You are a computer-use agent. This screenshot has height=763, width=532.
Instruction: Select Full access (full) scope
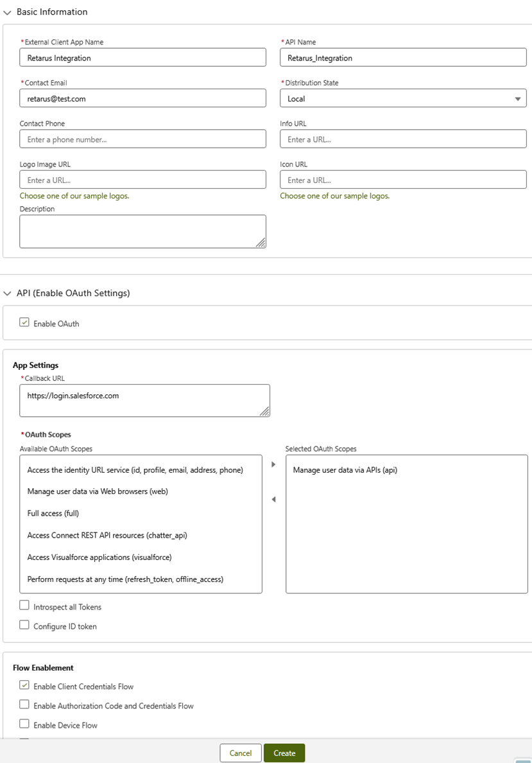[53, 513]
